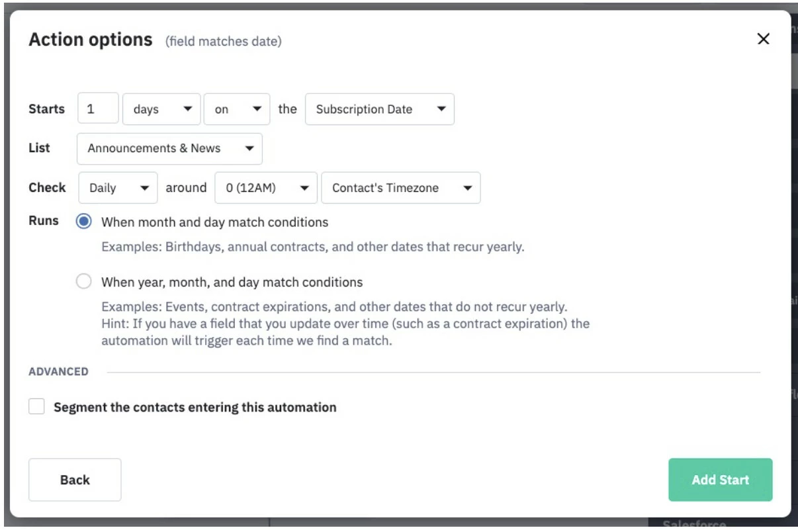Image resolution: width=798 pixels, height=532 pixels.
Task: Open the 'on' timing dropdown
Action: (236, 109)
